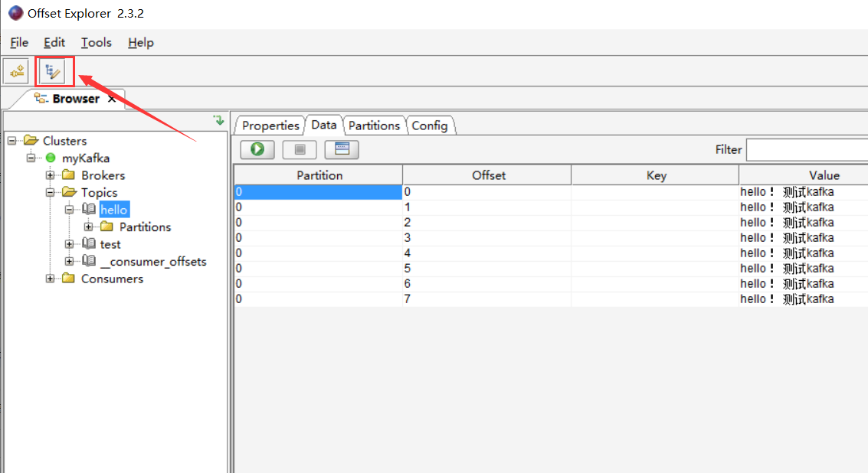868x473 pixels.
Task: Switch to the Data tab
Action: [x=324, y=125]
